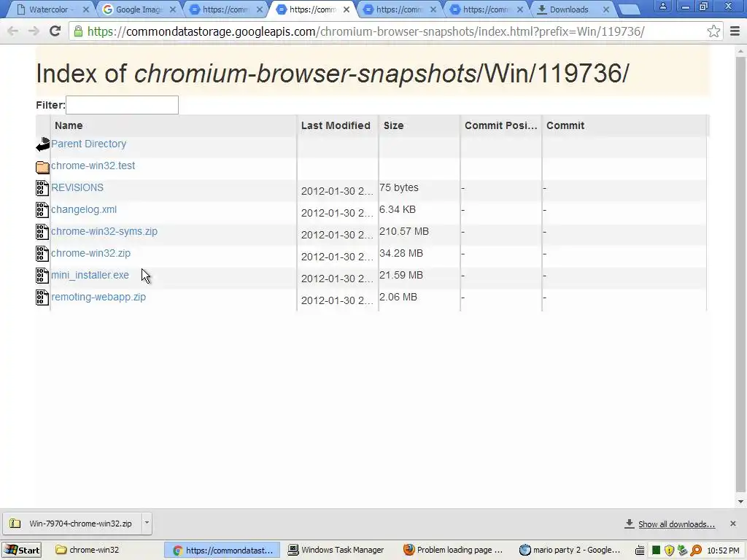Download chrome-win32.zip
Viewport: 747px width, 560px height.
pyautogui.click(x=90, y=253)
